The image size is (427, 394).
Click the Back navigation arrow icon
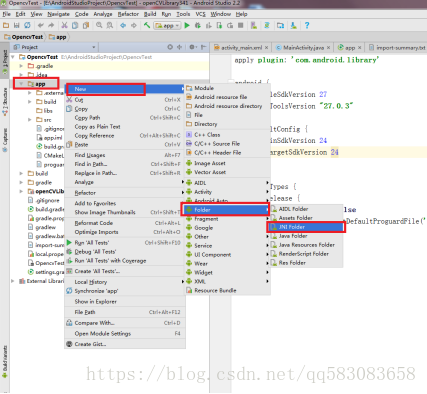123,25
